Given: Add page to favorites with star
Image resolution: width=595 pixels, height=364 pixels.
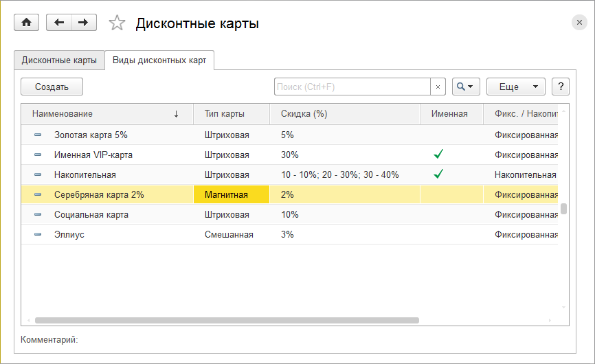Looking at the screenshot, I should tap(117, 23).
